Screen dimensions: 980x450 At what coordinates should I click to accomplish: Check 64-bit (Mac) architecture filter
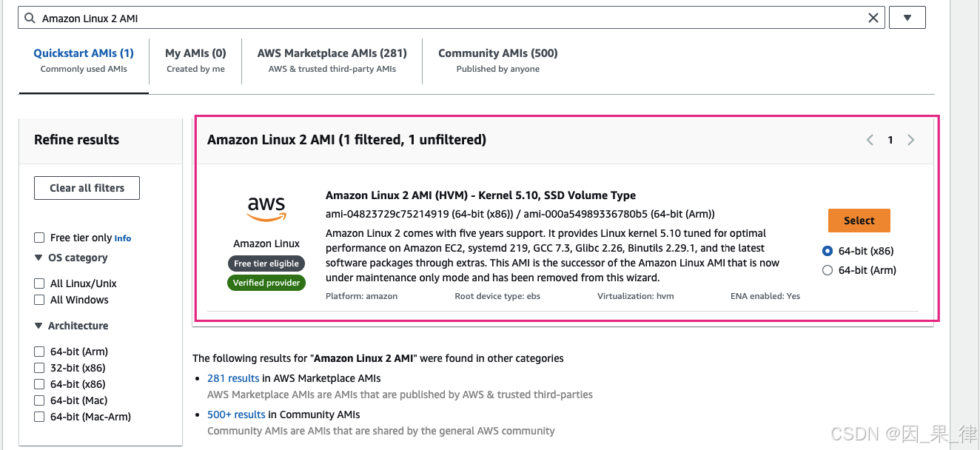pos(39,400)
